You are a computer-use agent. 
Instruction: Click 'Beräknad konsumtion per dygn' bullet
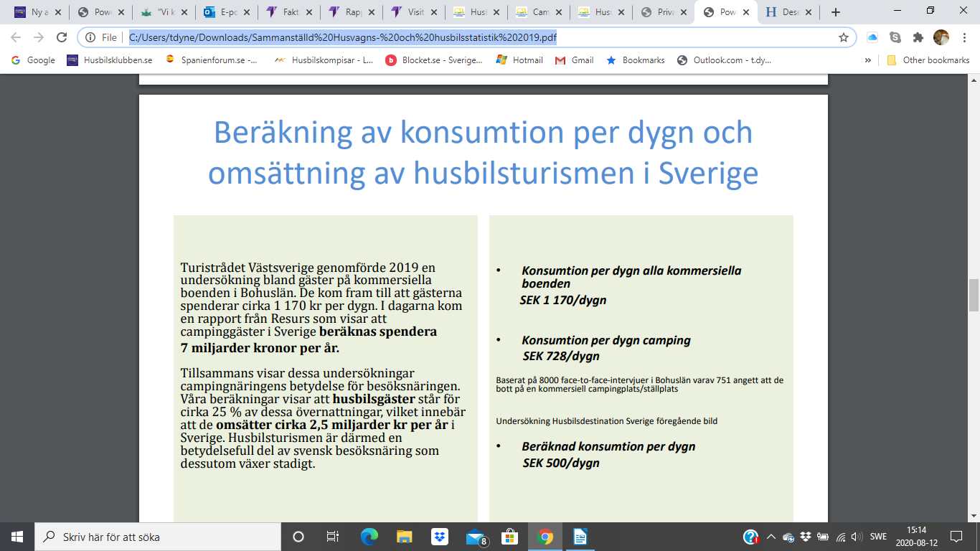[x=608, y=446]
